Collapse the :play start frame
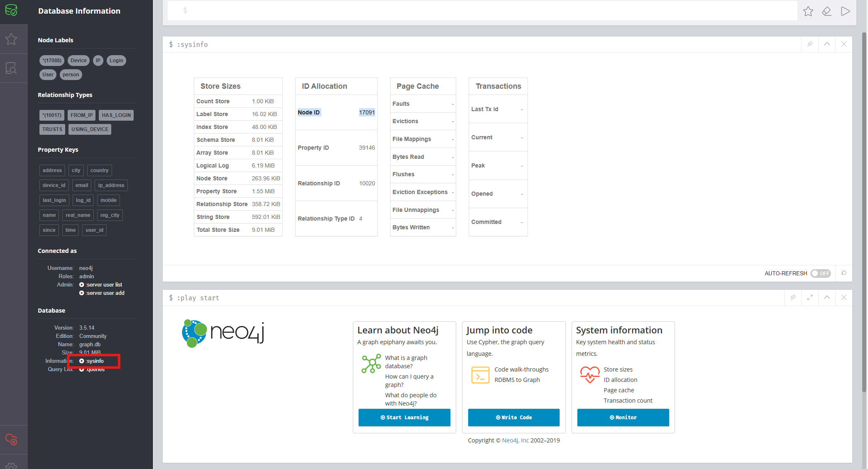Image resolution: width=868 pixels, height=469 pixels. point(826,297)
